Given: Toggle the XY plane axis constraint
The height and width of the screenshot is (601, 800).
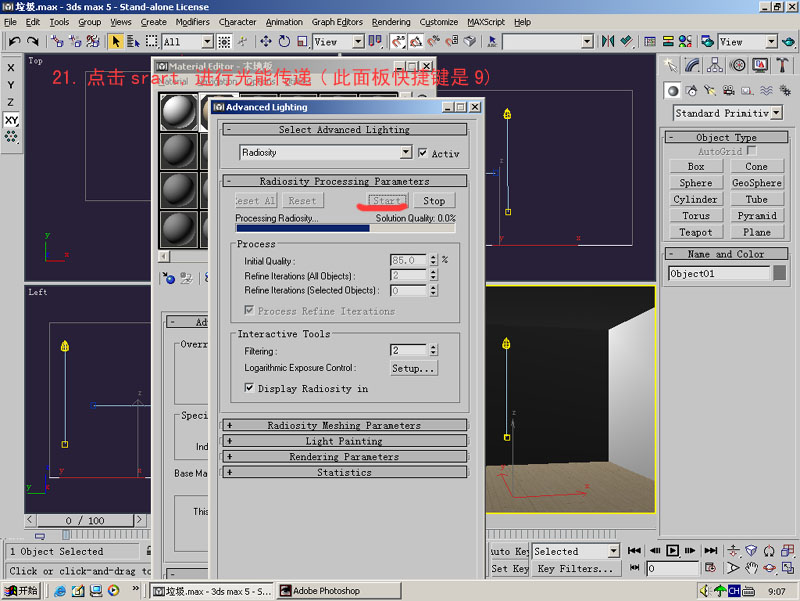Looking at the screenshot, I should click(11, 120).
